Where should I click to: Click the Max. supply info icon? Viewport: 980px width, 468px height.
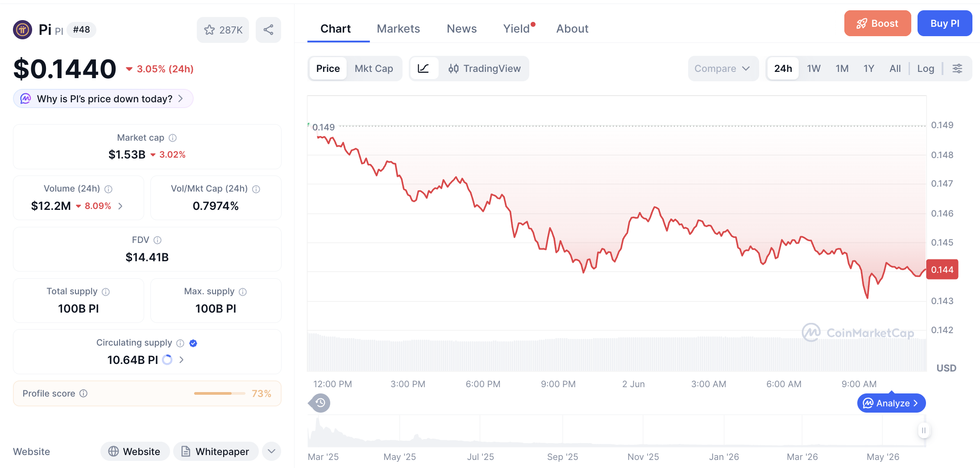pyautogui.click(x=243, y=292)
